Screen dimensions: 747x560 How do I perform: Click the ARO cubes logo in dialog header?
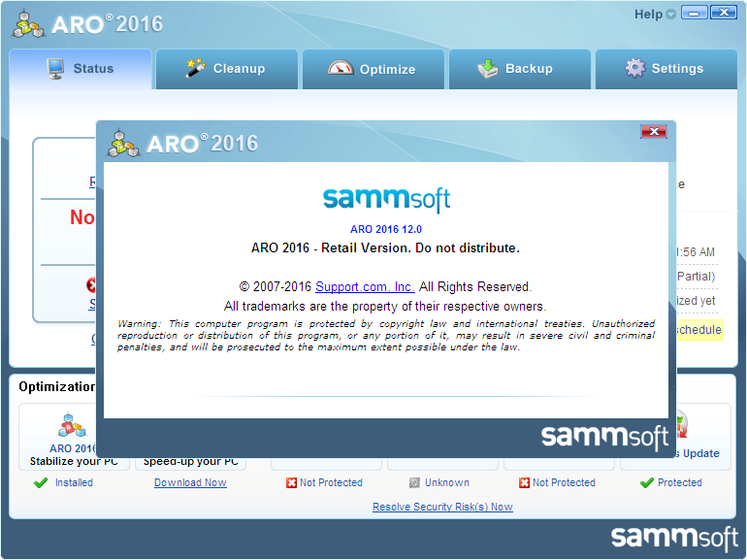tap(123, 143)
